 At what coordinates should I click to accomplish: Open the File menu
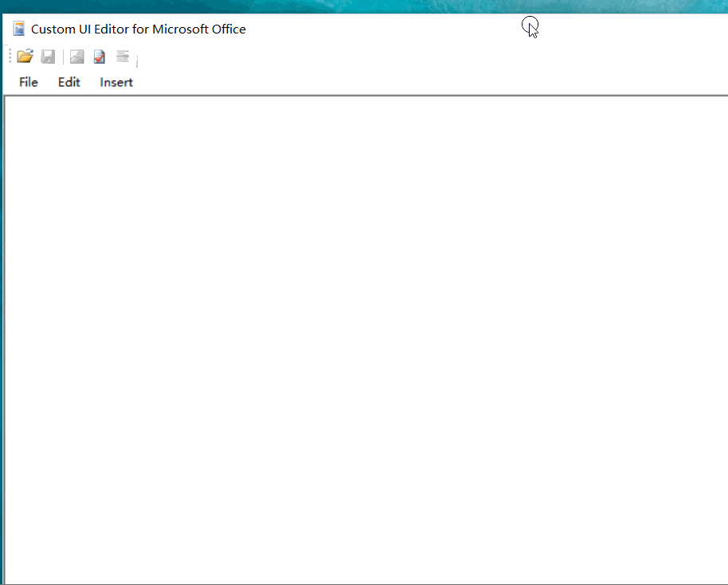29,82
